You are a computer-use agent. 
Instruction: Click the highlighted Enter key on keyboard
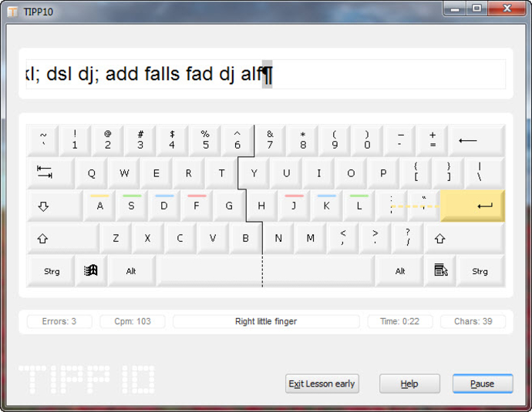(473, 206)
